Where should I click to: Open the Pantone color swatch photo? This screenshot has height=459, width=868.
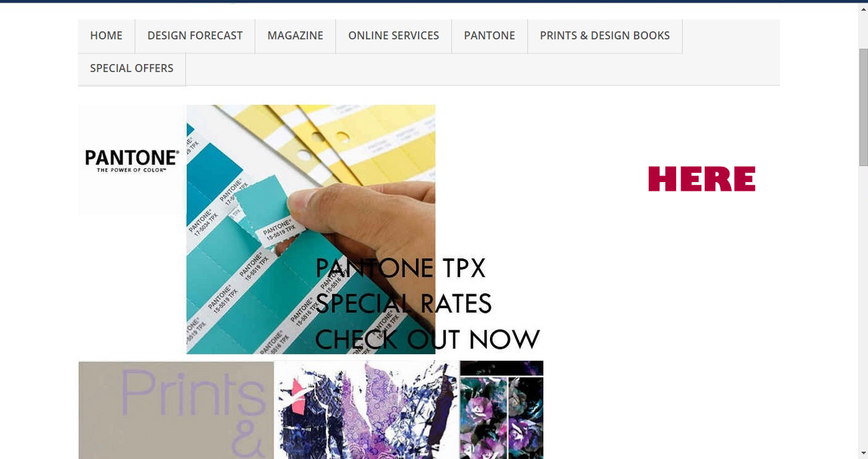click(311, 229)
